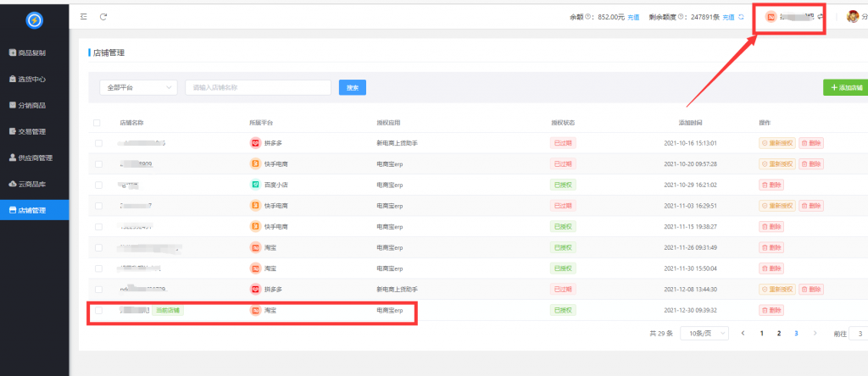Click page 3 in pagination
This screenshot has height=376, width=868.
[796, 334]
